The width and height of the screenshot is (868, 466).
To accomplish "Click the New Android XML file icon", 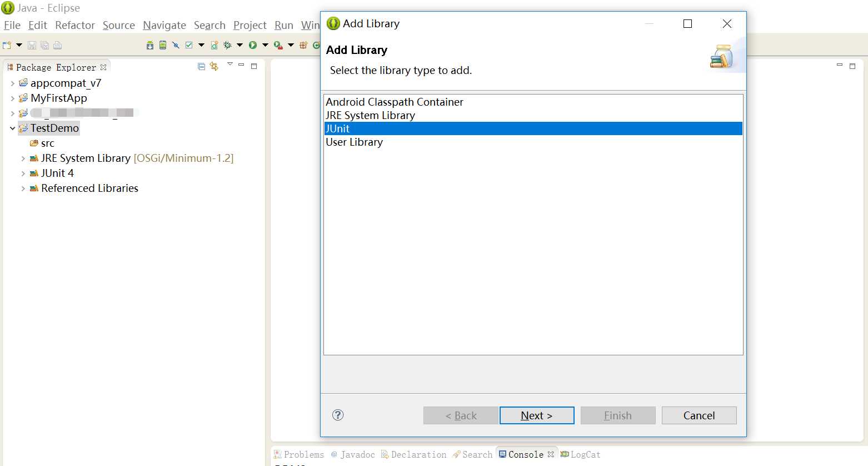I will coord(214,45).
